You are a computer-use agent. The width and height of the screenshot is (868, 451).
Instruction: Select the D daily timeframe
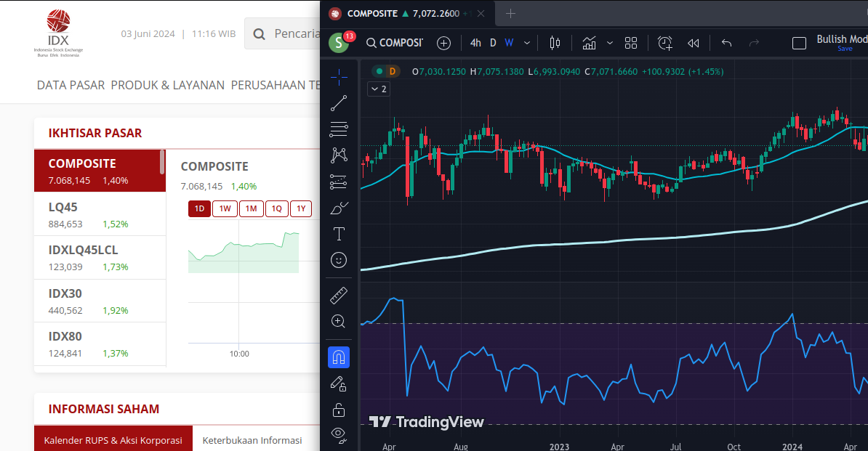point(493,43)
